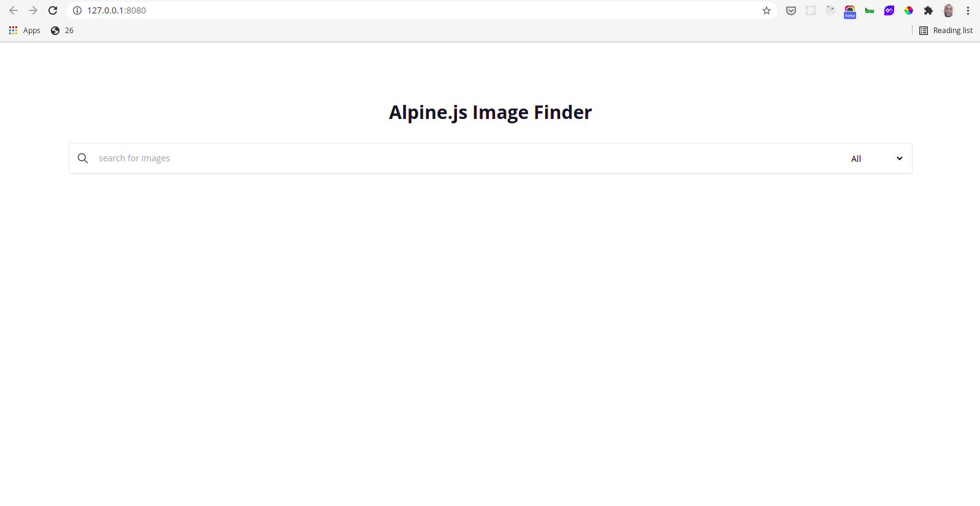Click the forward navigation arrow
This screenshot has height=506, width=980.
point(33,10)
